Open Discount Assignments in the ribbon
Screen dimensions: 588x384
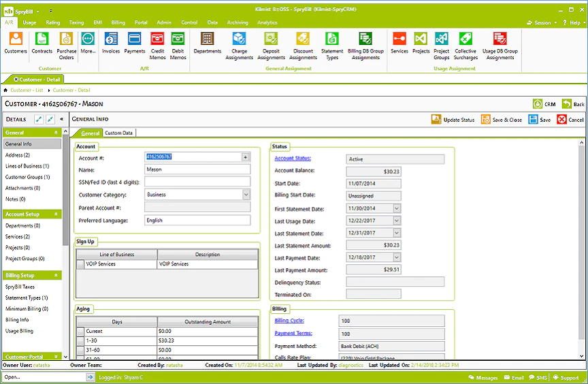[x=303, y=46]
